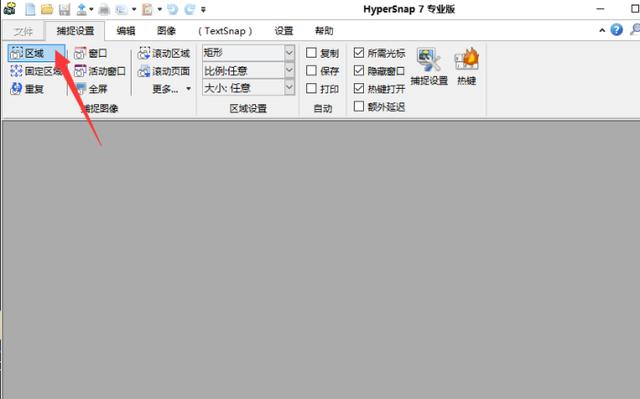Open Customize Quick Access Toolbar arrow

(203, 9)
